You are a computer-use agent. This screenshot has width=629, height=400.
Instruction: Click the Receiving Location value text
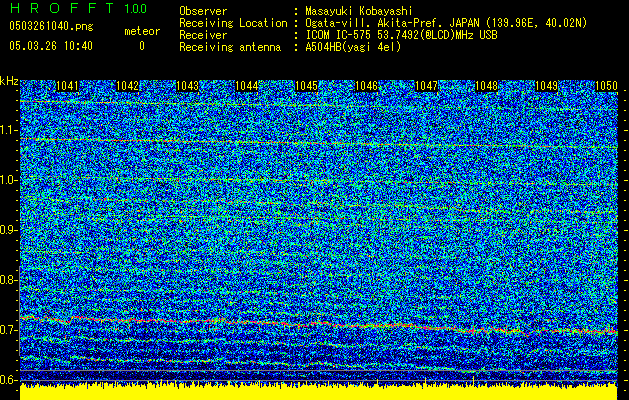pyautogui.click(x=446, y=23)
